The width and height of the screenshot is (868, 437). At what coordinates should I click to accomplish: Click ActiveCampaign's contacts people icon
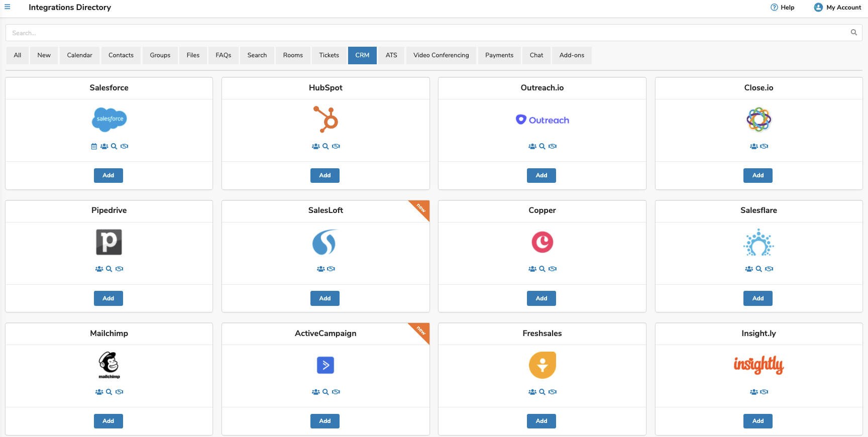tap(315, 392)
